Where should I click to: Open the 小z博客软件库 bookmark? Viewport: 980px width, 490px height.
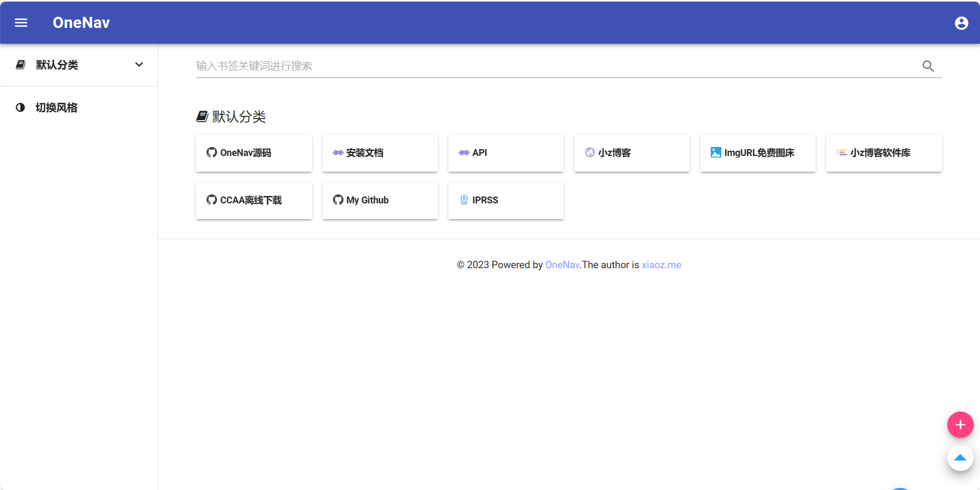(884, 153)
